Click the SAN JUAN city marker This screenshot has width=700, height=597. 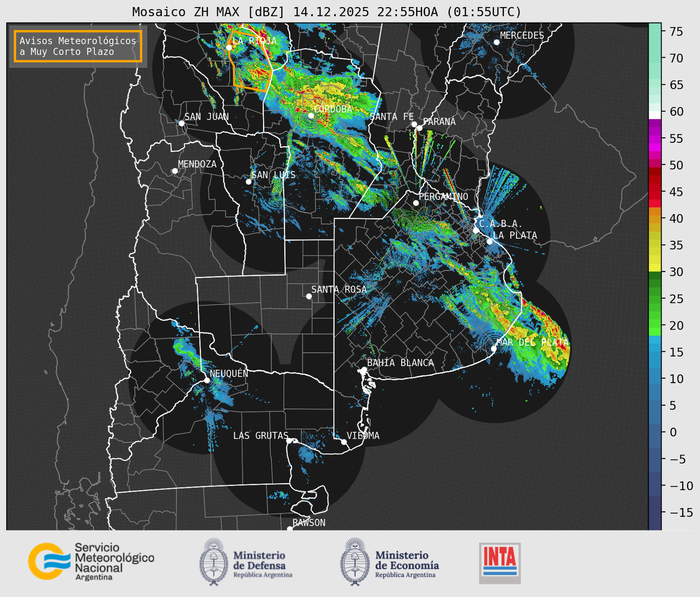181,123
